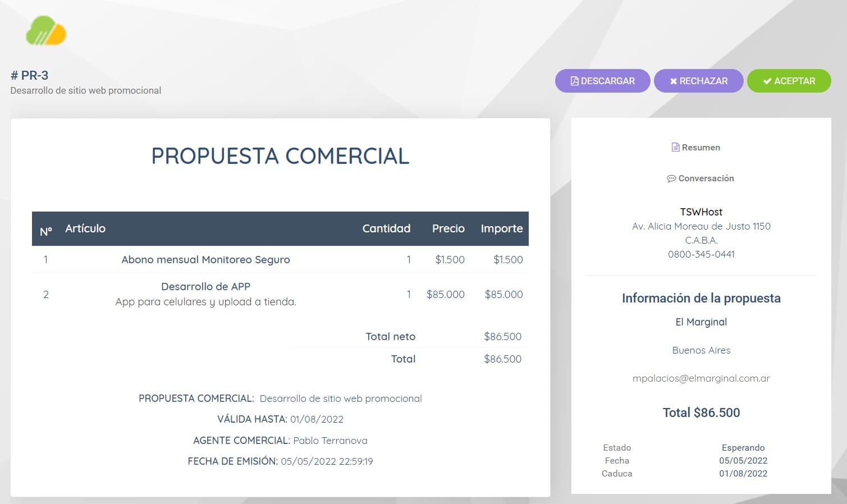Viewport: 847px width, 504px height.
Task: Switch to the Resumen tab
Action: pyautogui.click(x=696, y=147)
